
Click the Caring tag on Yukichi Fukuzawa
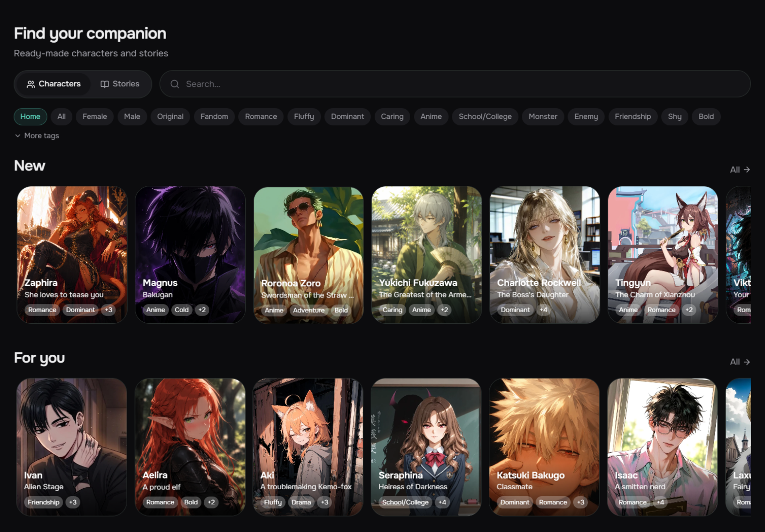coord(392,310)
